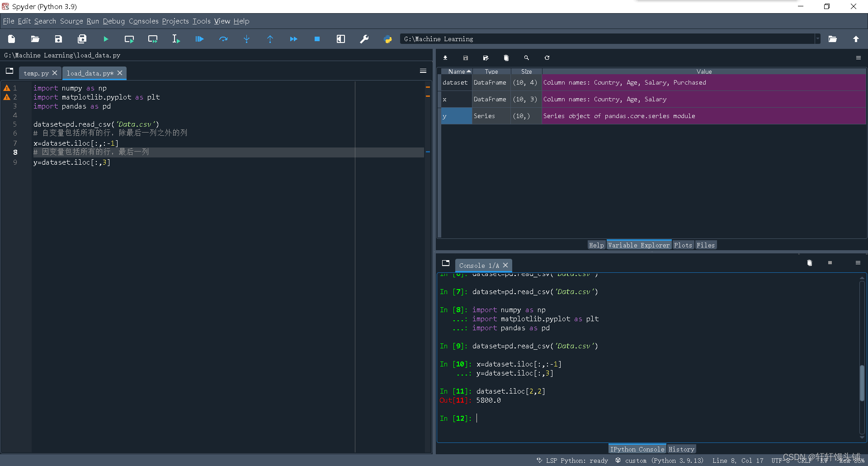Step return (up arrow) debug icon
868x466 pixels.
pos(270,39)
